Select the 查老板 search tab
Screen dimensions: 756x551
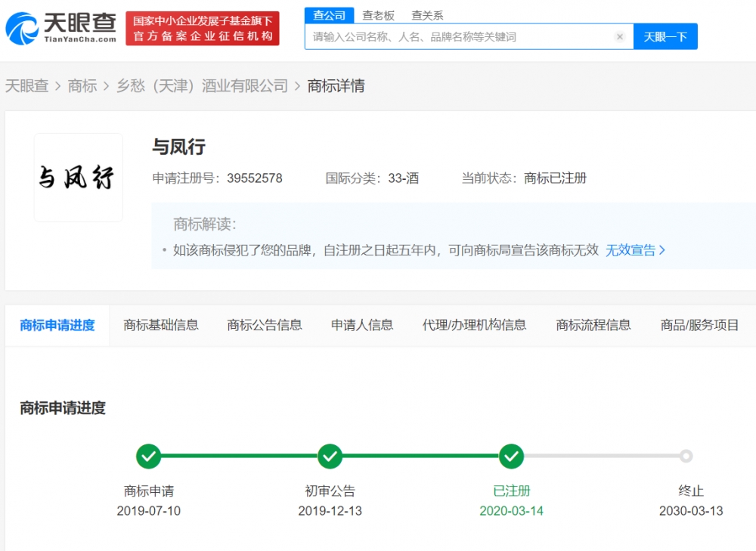click(379, 15)
